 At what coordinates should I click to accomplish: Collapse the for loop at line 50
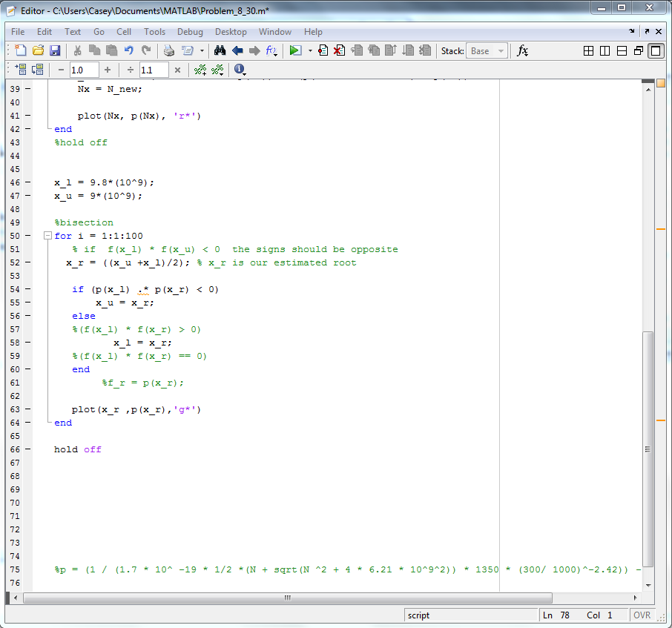tap(47, 236)
